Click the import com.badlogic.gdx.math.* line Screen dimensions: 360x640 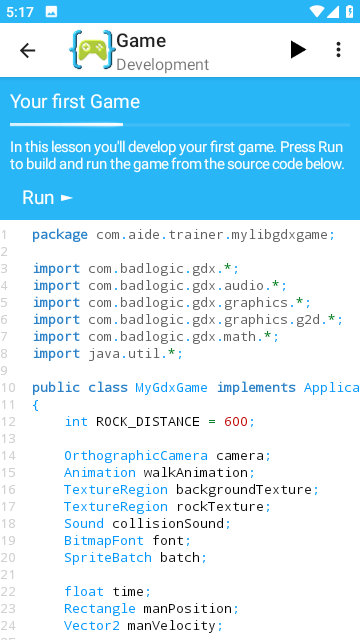[156, 337]
